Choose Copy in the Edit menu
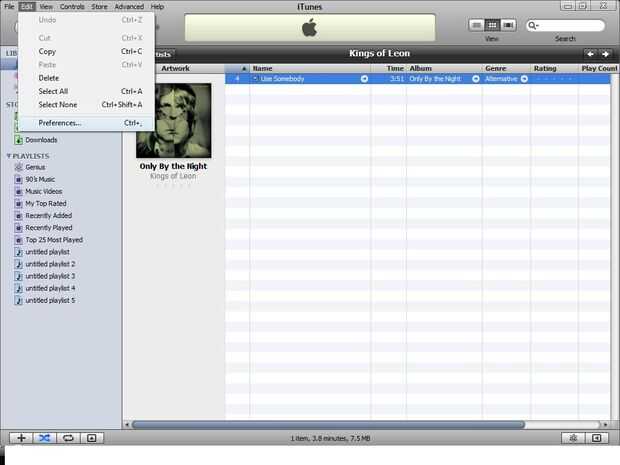 [x=86, y=51]
